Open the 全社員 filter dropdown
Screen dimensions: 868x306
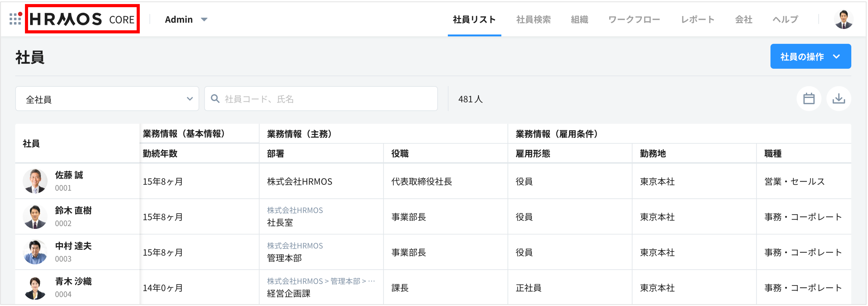click(x=107, y=99)
